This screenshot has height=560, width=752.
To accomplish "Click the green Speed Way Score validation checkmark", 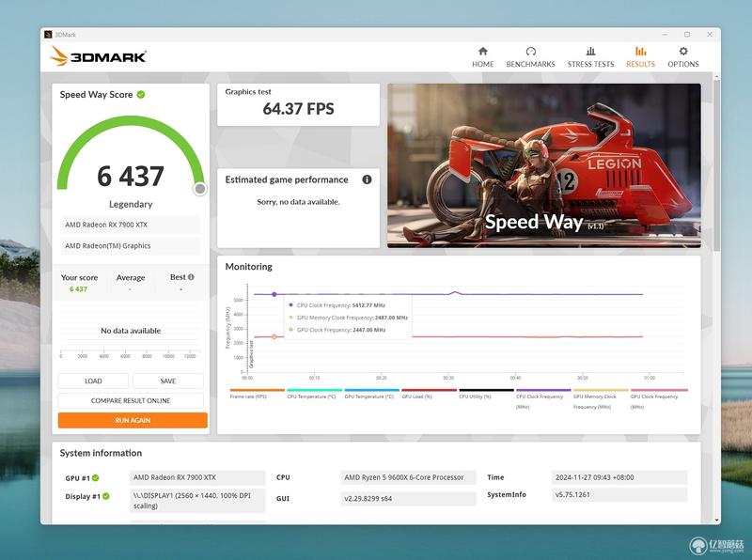I will [x=141, y=95].
